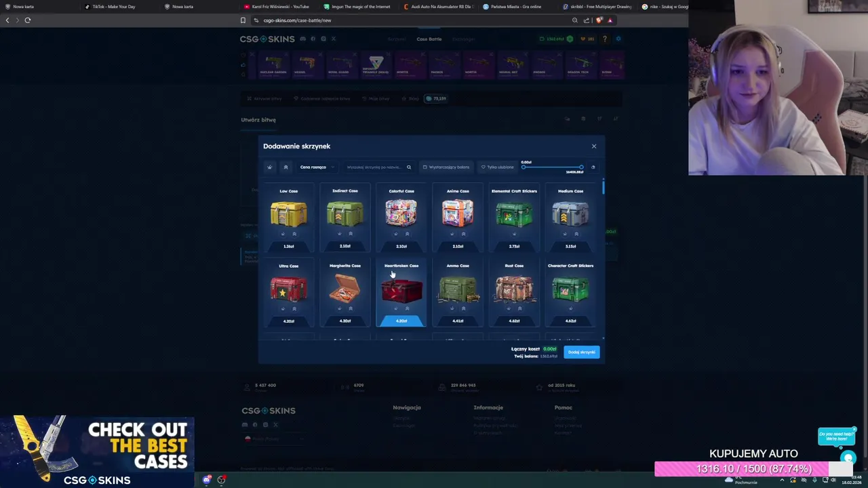Toggle the crown filter in modal toolbar

(x=270, y=167)
